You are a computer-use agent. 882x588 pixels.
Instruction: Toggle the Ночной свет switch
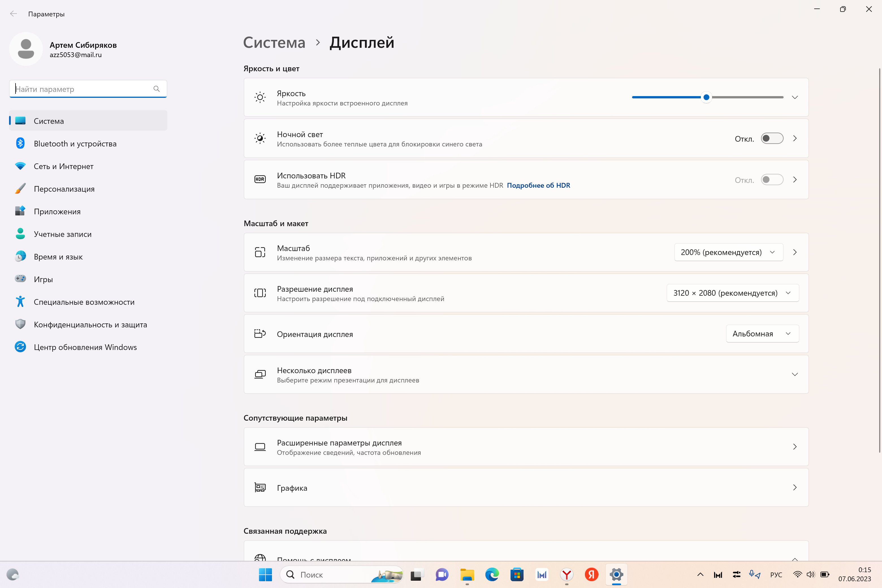(x=772, y=138)
